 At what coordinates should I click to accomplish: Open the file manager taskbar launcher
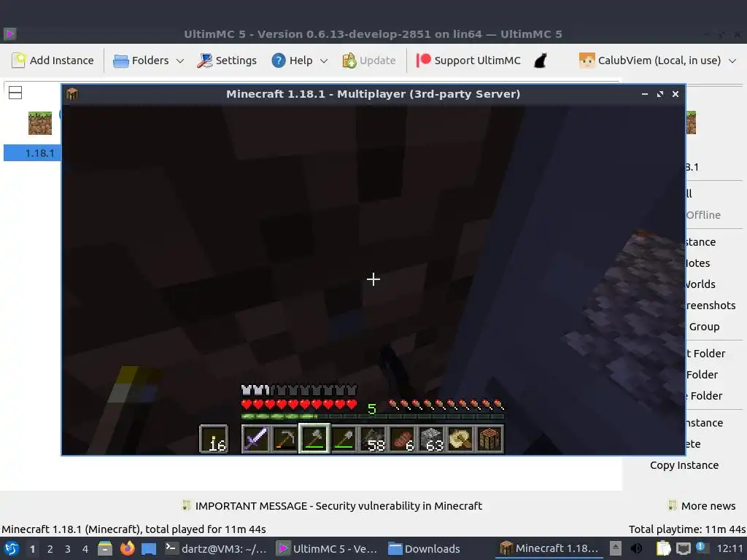point(105,548)
